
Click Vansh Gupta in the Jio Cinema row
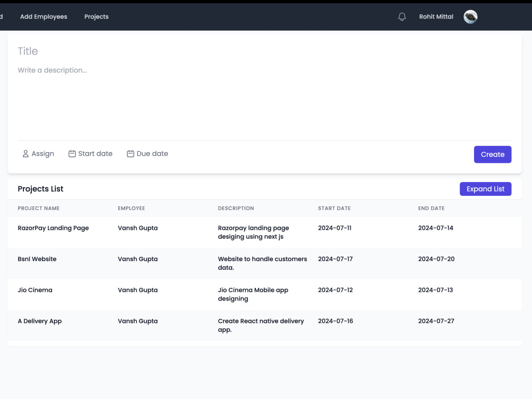138,290
